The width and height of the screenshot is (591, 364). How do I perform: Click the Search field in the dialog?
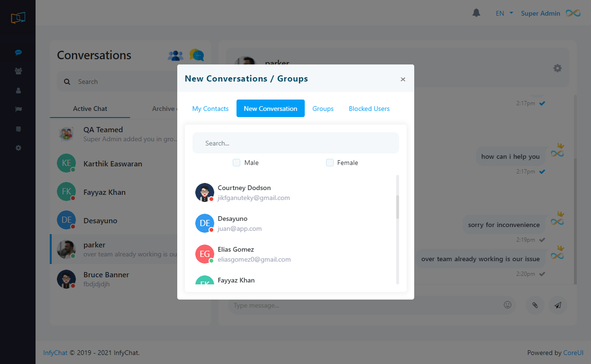pos(295,143)
